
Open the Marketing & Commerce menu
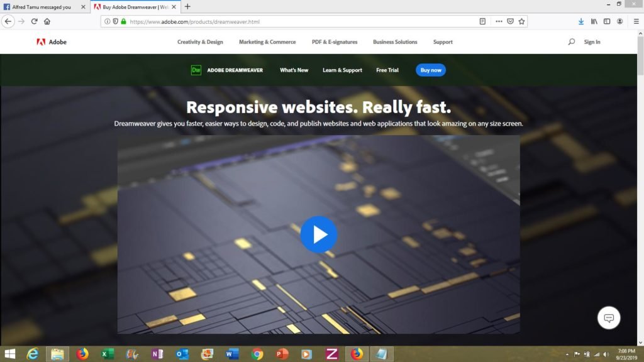pos(267,42)
